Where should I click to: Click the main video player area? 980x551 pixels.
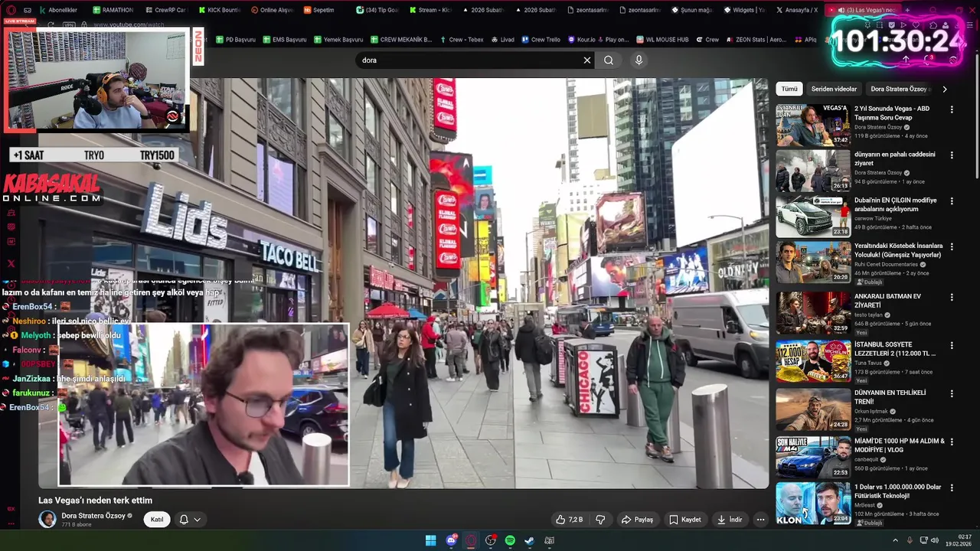click(x=403, y=283)
